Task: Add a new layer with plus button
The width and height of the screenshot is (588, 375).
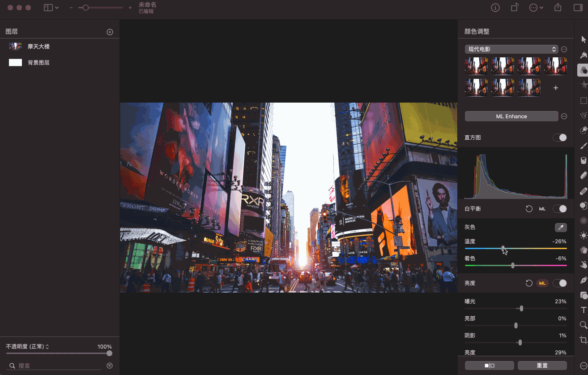Action: point(110,32)
